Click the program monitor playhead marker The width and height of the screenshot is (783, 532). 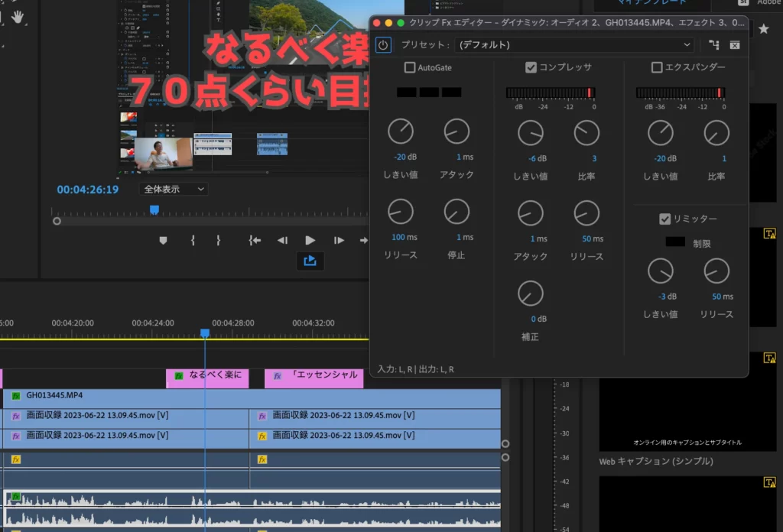tap(154, 209)
